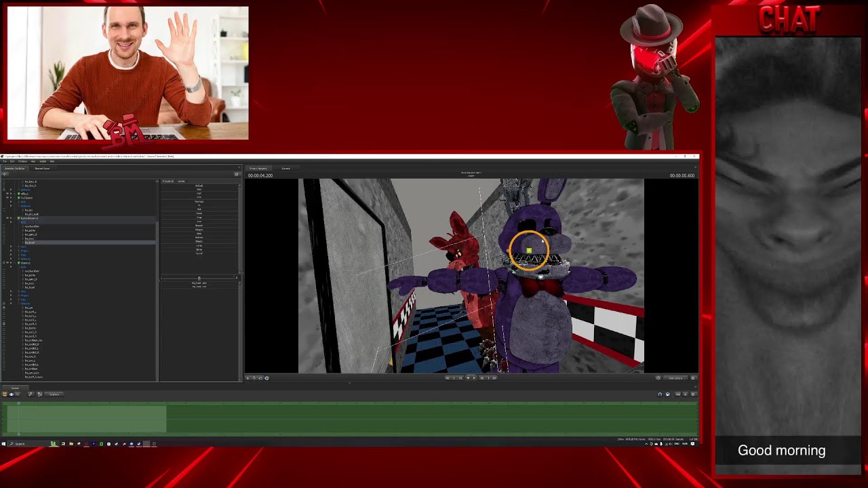Step one frame back button

coord(460,378)
